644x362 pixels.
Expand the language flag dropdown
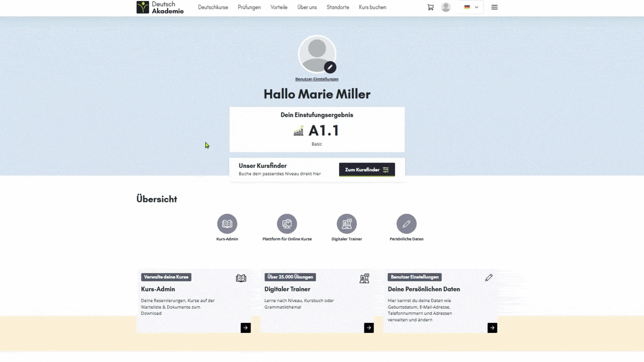coord(471,8)
